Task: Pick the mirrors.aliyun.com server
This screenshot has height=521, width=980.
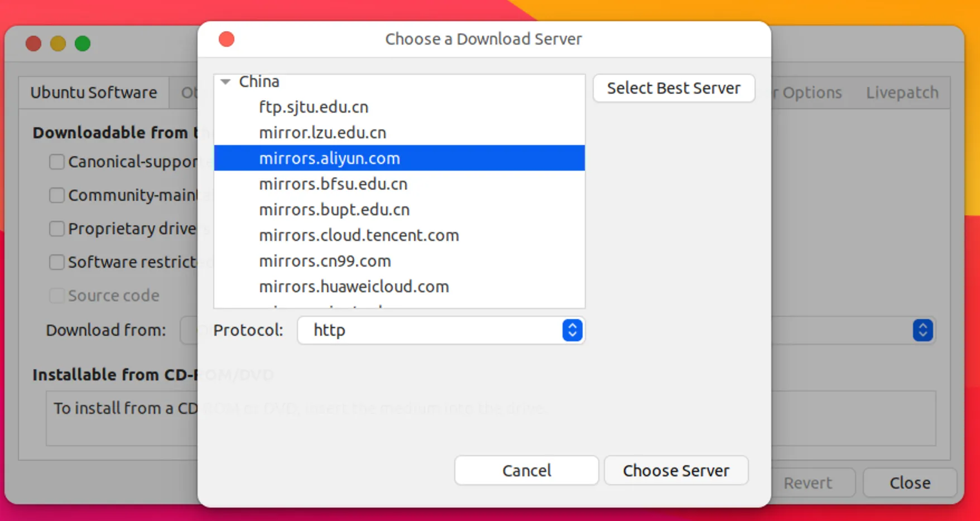Action: [x=329, y=158]
